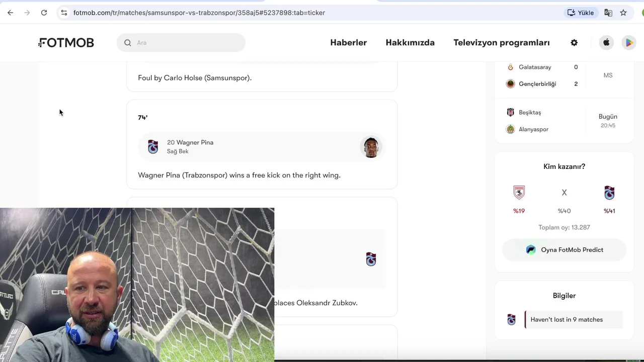Click Yükle install button in address bar

[581, 13]
